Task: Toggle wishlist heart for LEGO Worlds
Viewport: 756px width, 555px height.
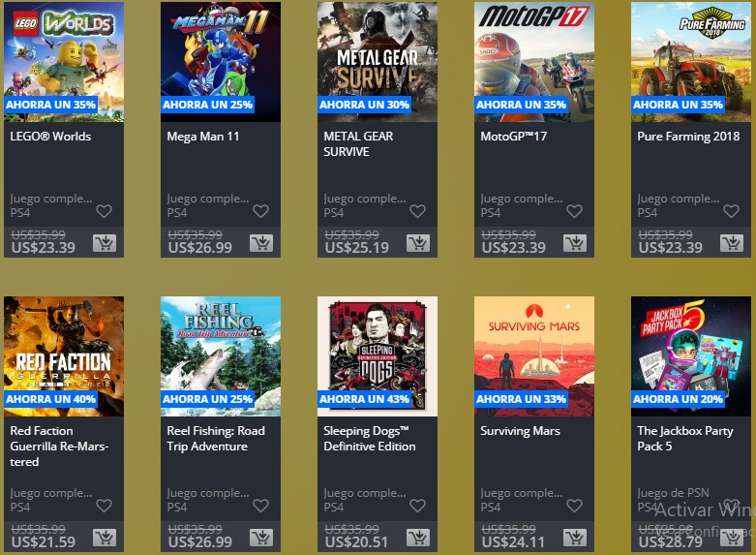Action: (x=105, y=211)
